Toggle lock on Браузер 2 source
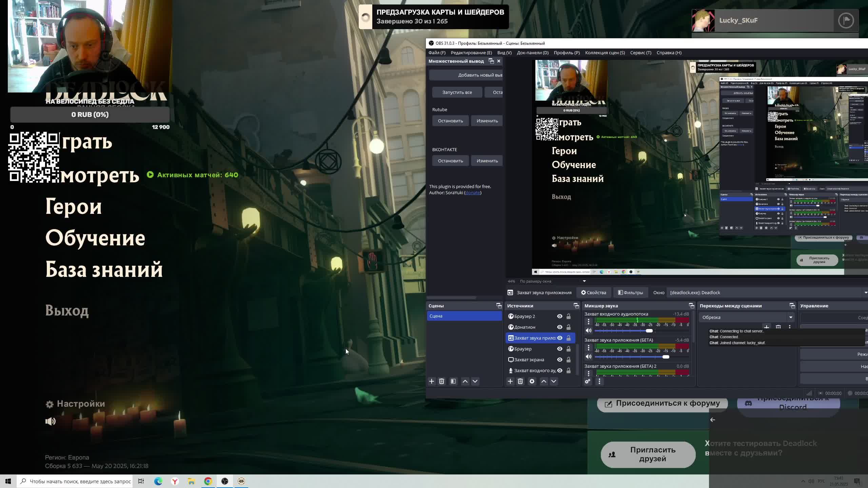The width and height of the screenshot is (868, 488). 569,316
